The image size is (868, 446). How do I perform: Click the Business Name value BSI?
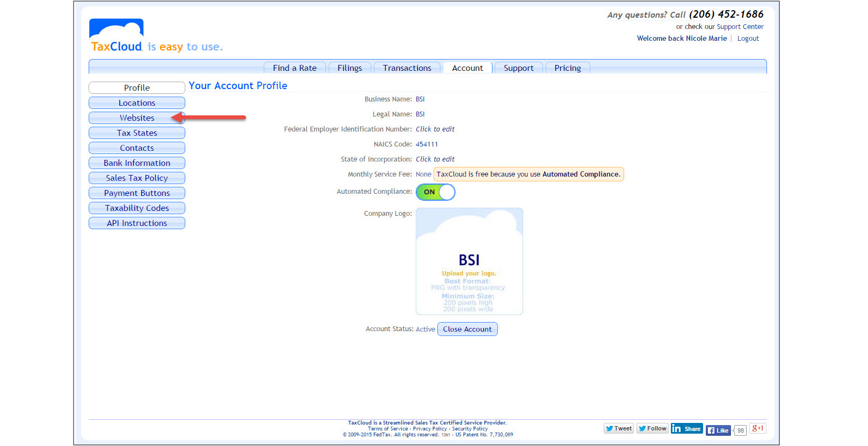[420, 99]
